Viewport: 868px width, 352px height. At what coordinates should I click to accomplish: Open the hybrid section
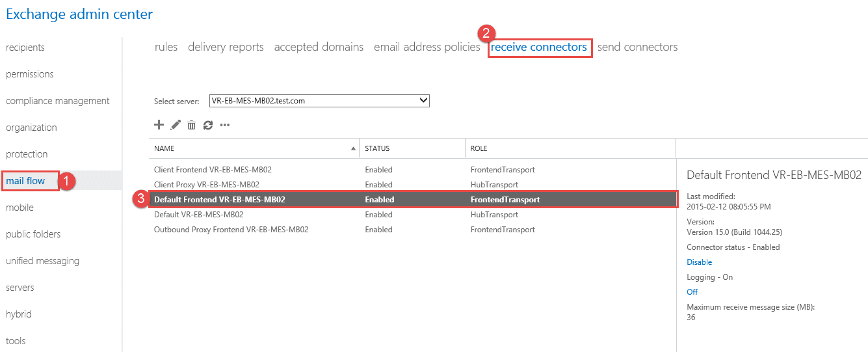point(19,314)
